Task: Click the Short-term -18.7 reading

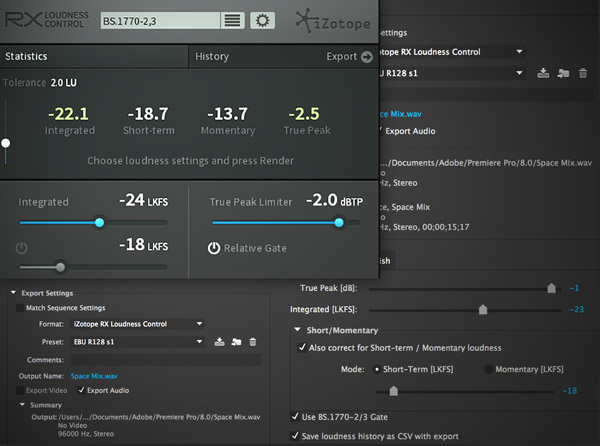Action: [x=148, y=114]
